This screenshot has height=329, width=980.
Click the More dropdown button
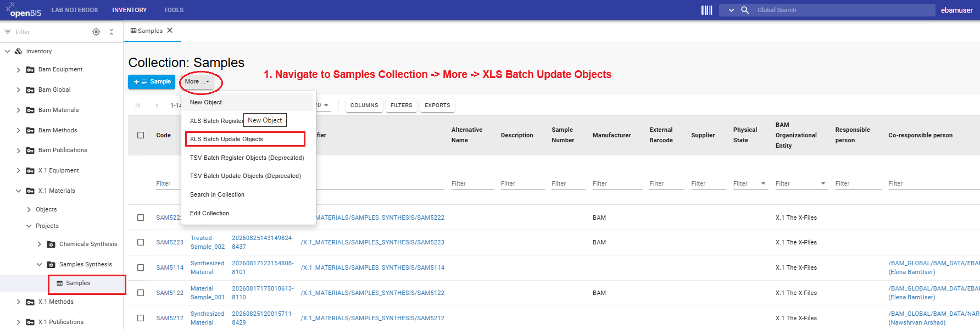click(x=197, y=82)
